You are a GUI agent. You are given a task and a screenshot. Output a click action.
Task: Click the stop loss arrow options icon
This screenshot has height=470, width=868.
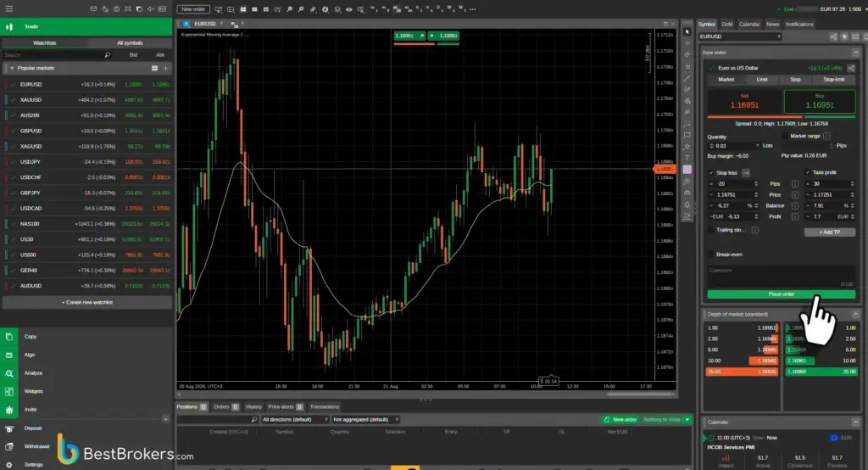(746, 173)
